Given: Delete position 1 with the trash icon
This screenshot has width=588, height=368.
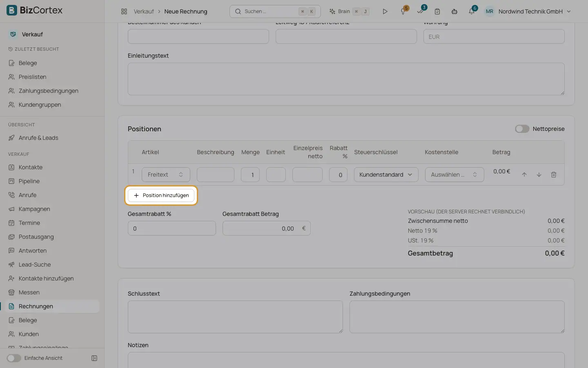Looking at the screenshot, I should [x=554, y=175].
